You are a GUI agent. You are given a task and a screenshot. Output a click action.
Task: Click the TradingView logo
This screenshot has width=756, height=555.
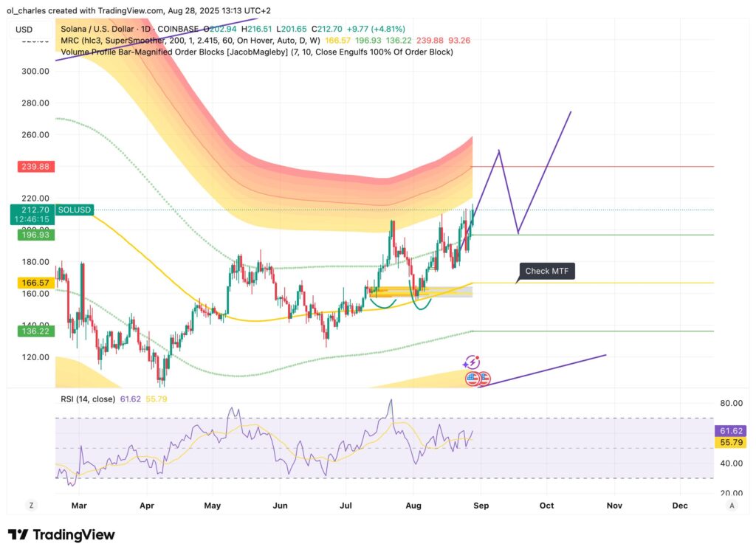coord(61,534)
